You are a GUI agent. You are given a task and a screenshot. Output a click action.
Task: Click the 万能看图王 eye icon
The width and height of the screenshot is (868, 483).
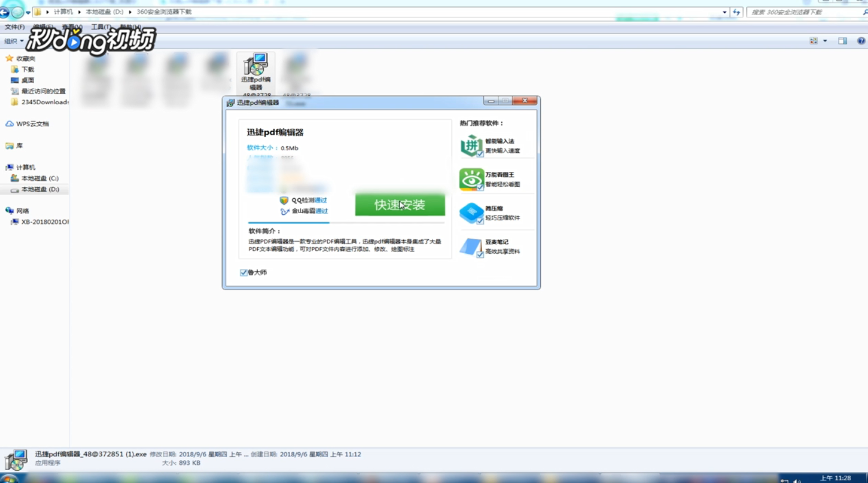click(x=471, y=179)
